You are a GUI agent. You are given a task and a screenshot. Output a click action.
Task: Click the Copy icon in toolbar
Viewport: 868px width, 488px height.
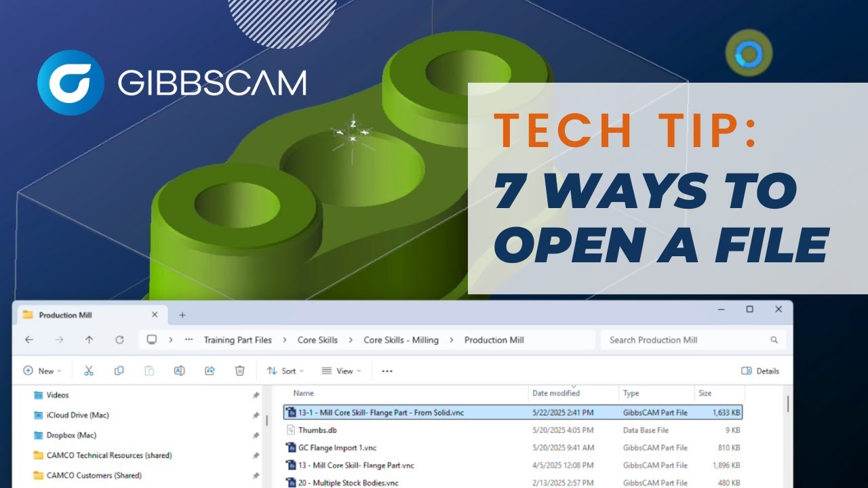119,371
